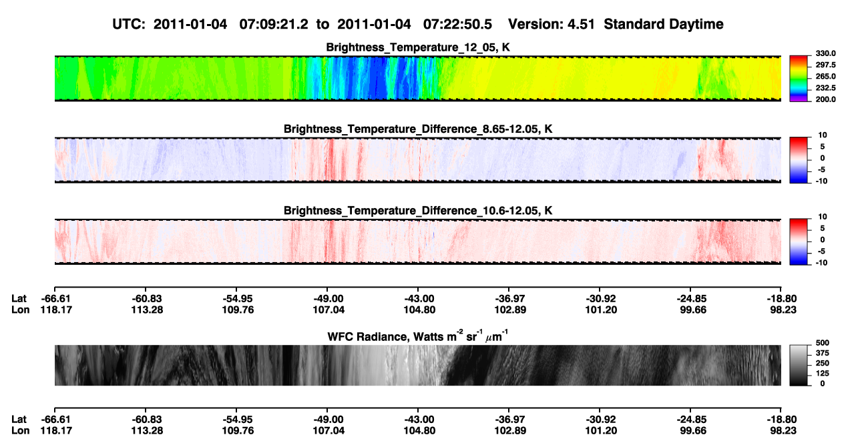This screenshot has height=445, width=868.
Task: Click the 297.5 colorbar label
Action: pos(825,65)
